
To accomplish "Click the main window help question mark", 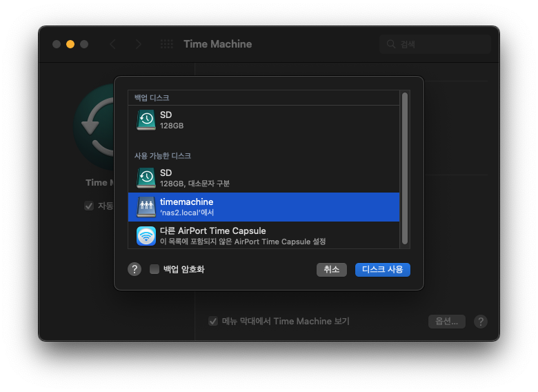I will tap(481, 322).
